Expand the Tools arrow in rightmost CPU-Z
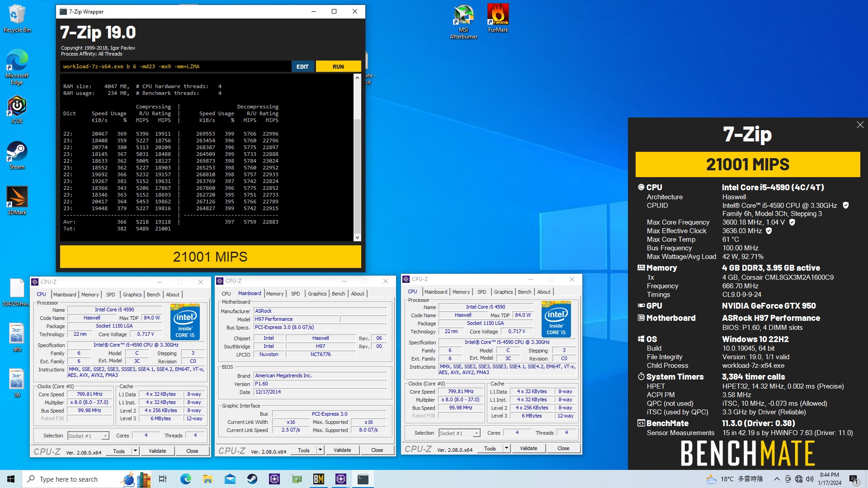868x488 pixels. (506, 448)
